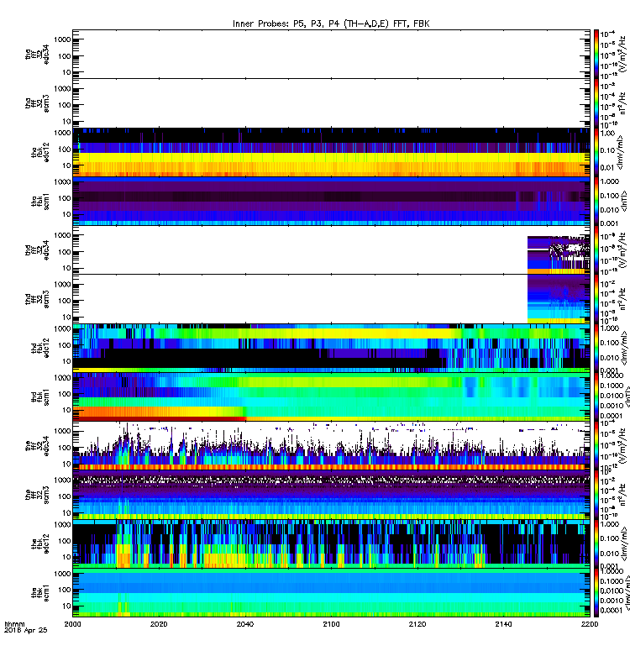Click the 2140 time axis label
The image size is (630, 672).
pos(503,624)
